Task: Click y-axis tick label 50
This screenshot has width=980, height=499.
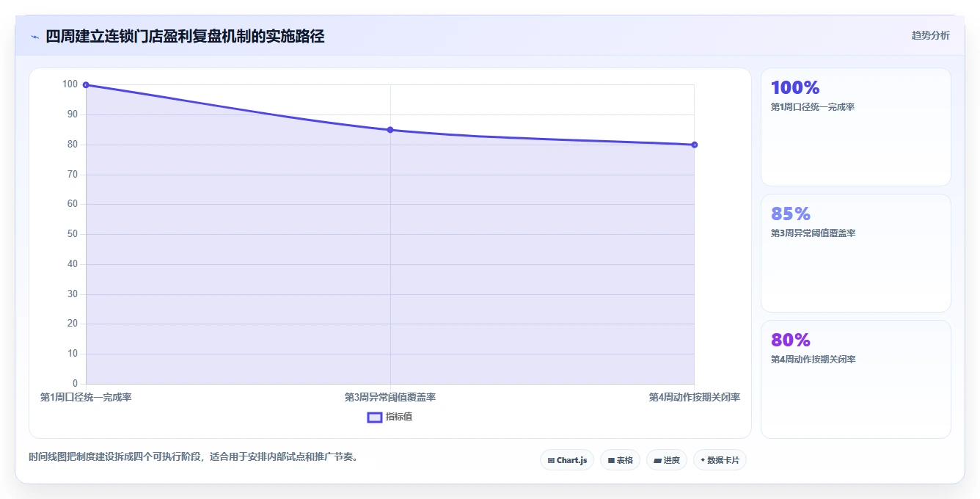Action: [x=72, y=234]
